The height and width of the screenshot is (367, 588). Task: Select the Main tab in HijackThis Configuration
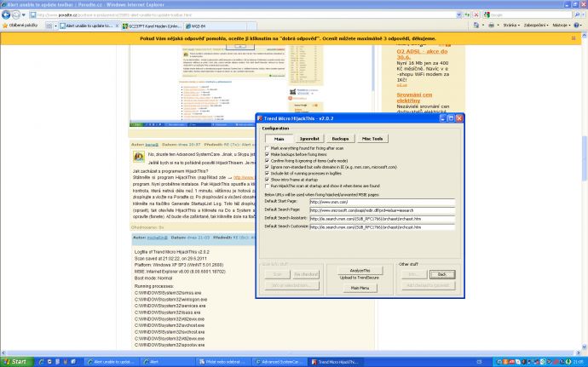pos(279,138)
